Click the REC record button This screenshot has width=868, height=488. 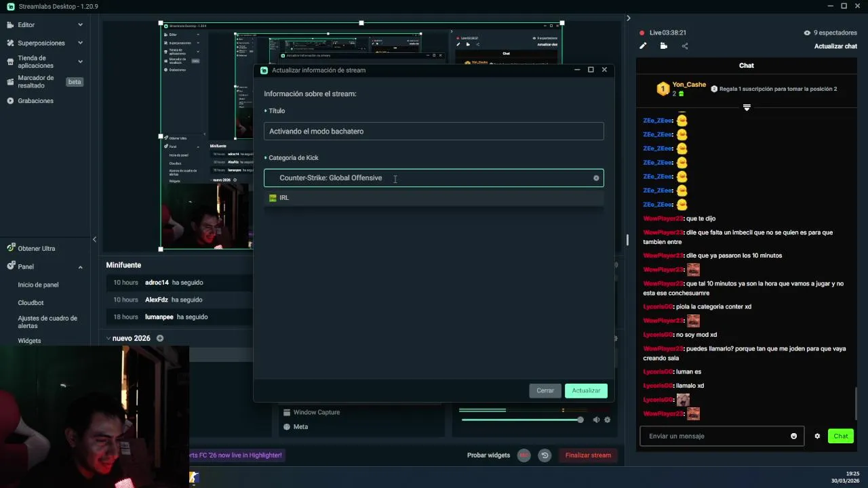click(524, 455)
